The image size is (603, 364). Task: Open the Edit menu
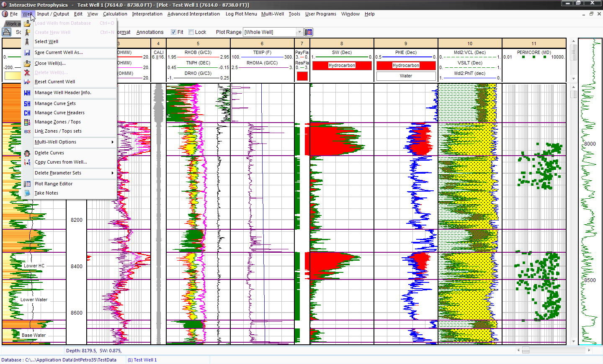pos(78,14)
